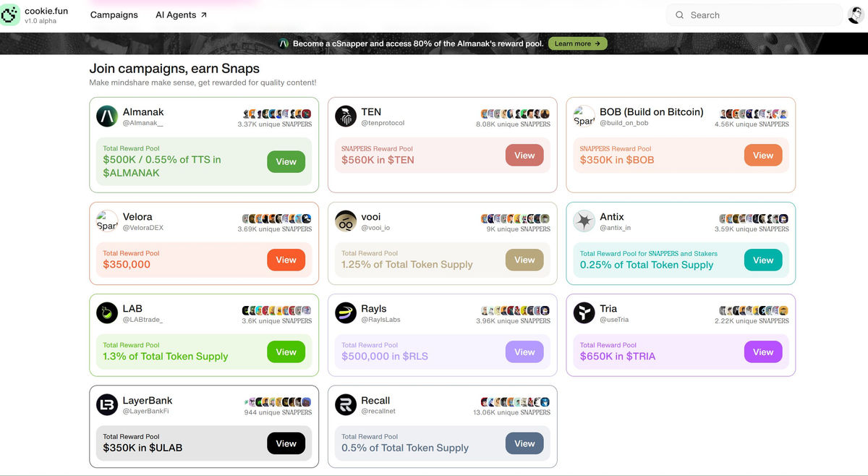868x476 pixels.
Task: Click the @build_on_bob handle
Action: [x=624, y=124]
